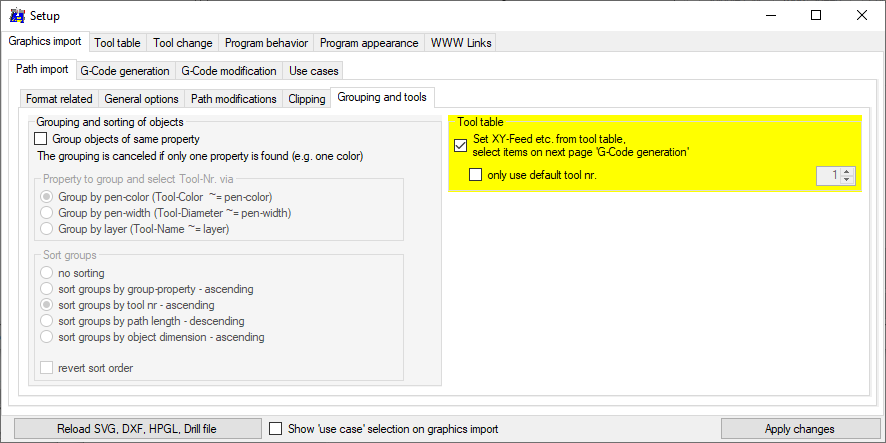Click the Apply changes button
This screenshot has height=443, width=886.
[x=799, y=429]
